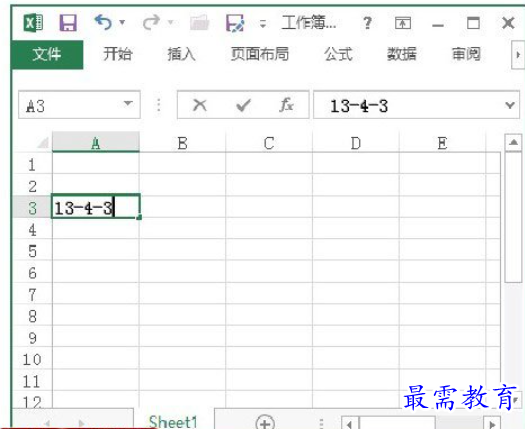Open the 文件 tab
Viewport: 525px width, 429px height.
point(47,54)
